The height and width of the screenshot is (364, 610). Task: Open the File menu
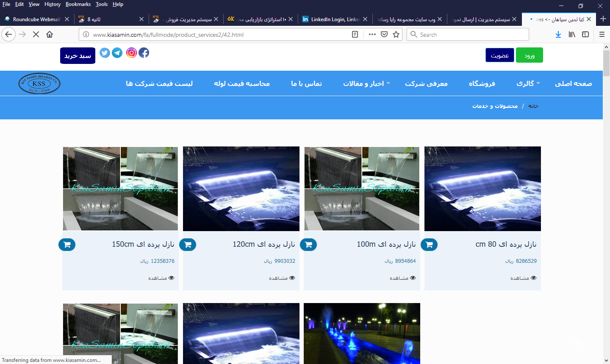pyautogui.click(x=6, y=4)
